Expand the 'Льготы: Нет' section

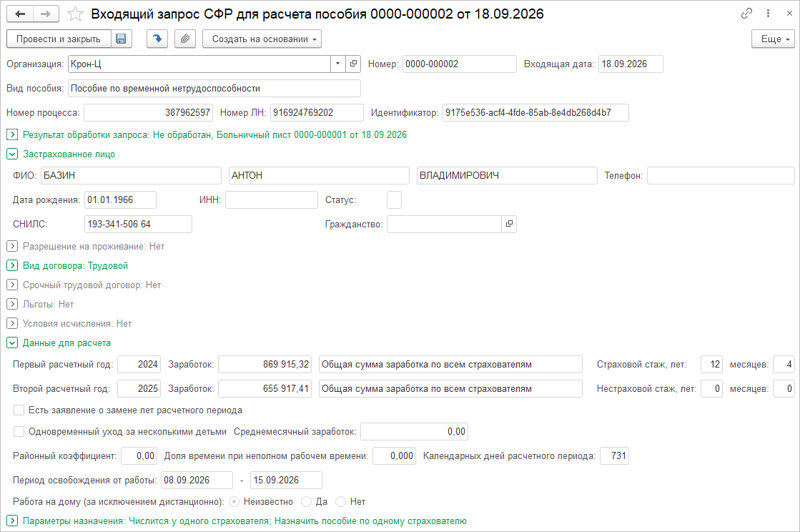(x=12, y=305)
